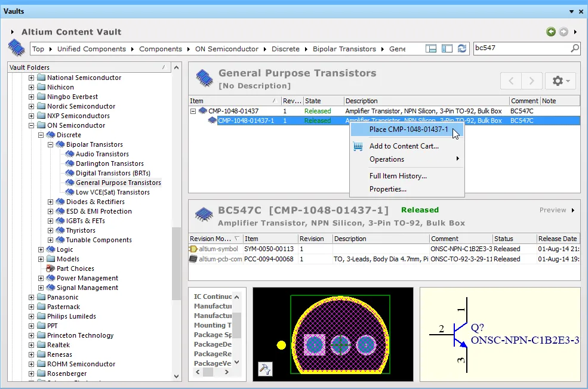The image size is (588, 389).
Task: Collapse the CMP-1048-01437 item row
Action: click(193, 112)
